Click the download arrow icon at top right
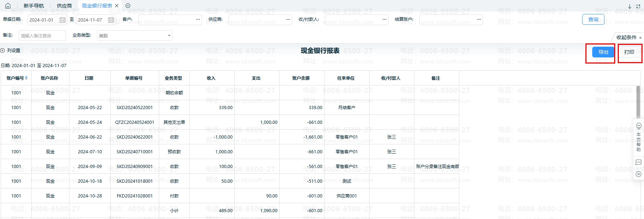The height and width of the screenshot is (219, 644). coord(630,6)
